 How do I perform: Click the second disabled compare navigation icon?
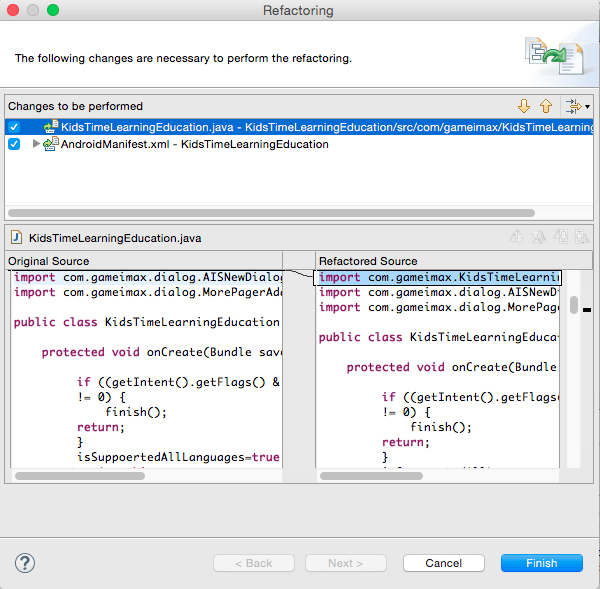[538, 237]
